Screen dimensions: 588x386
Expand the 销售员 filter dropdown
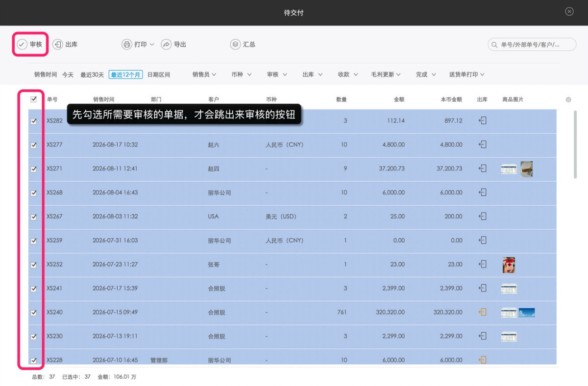coord(205,74)
